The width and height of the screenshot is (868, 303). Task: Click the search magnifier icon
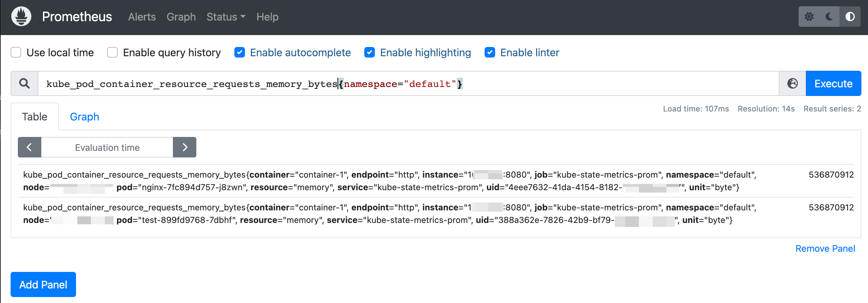[x=24, y=83]
